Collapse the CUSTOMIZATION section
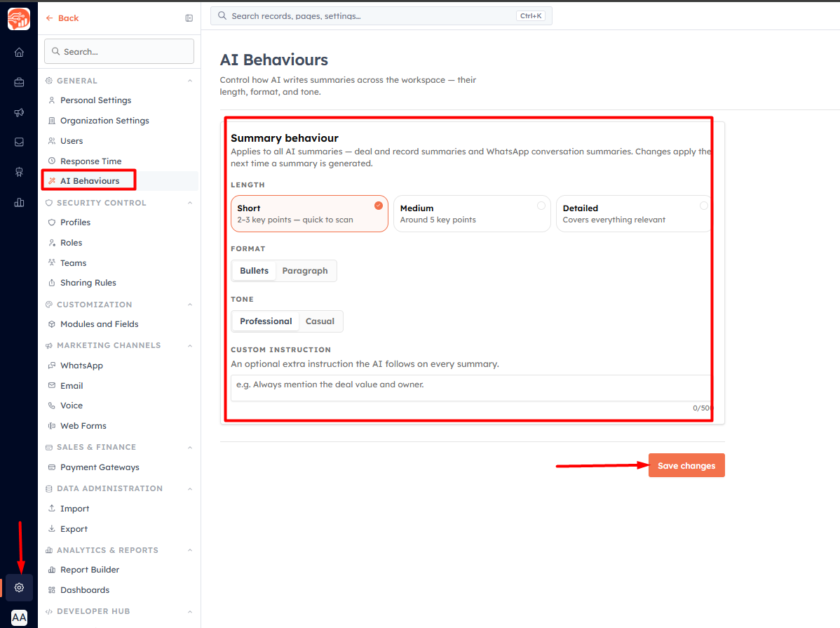840x628 pixels. point(190,305)
